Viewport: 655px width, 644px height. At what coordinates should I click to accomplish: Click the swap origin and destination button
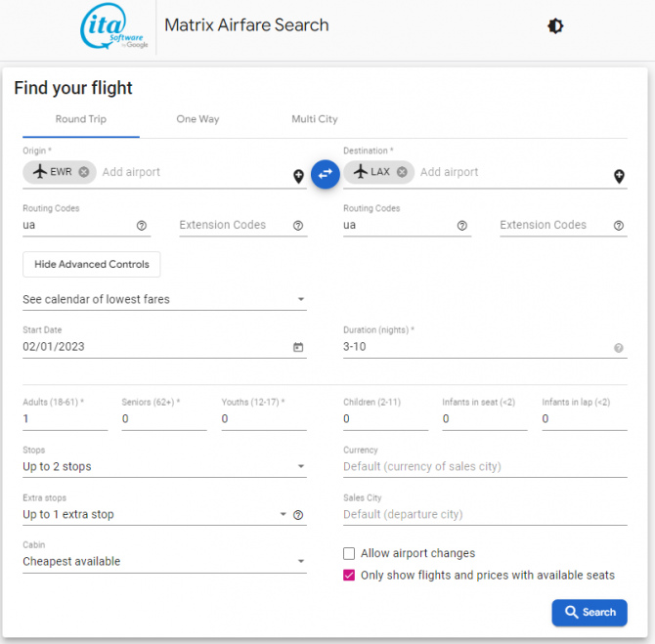325,173
